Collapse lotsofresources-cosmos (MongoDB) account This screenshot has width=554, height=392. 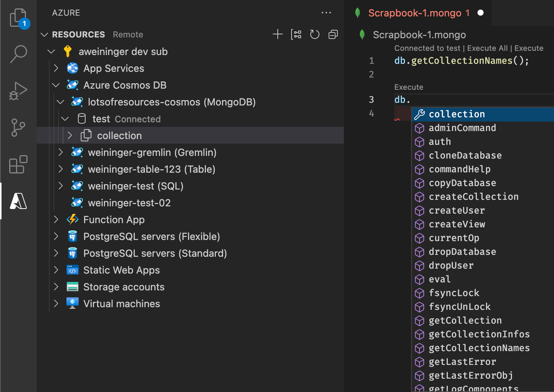pos(60,102)
